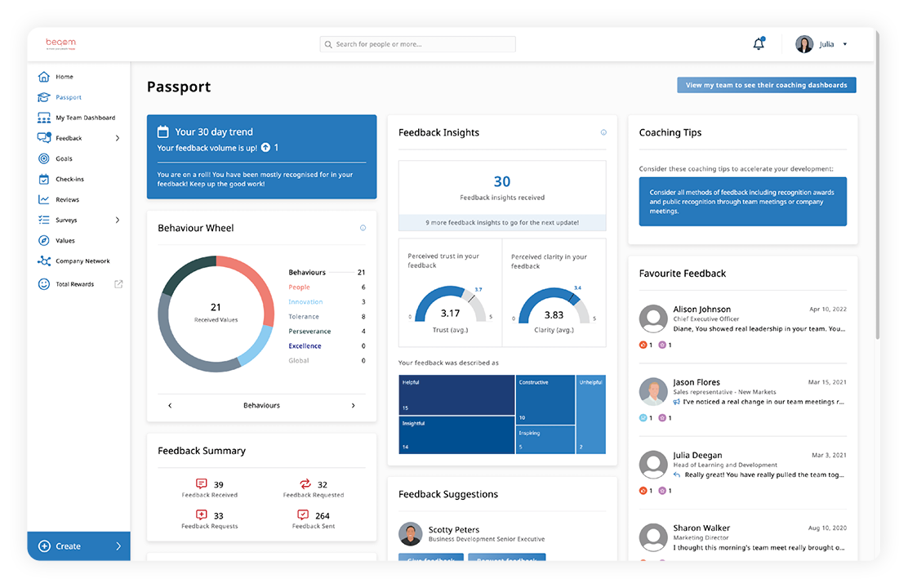Open the Passport graduation cap icon
The width and height of the screenshot is (908, 588).
pyautogui.click(x=43, y=96)
